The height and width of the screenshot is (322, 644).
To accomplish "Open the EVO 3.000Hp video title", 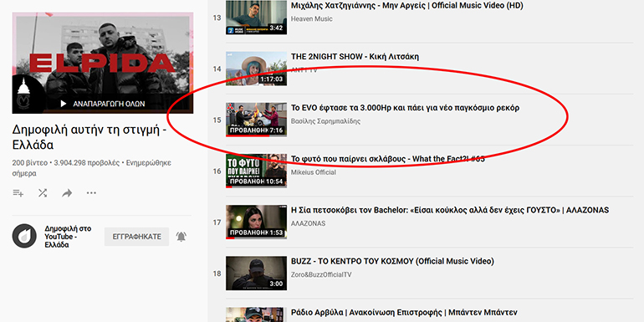I will coord(405,108).
